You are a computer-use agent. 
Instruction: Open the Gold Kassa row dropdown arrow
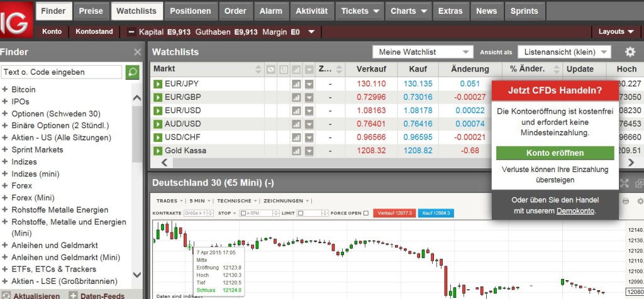point(309,151)
